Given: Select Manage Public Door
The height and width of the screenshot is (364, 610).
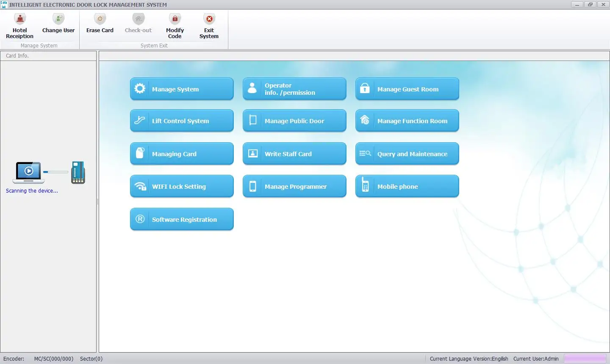Looking at the screenshot, I should coord(294,121).
